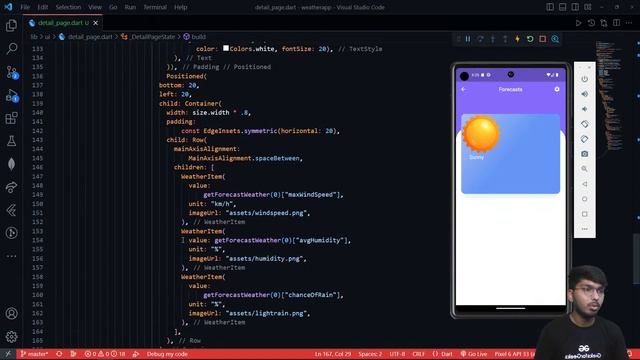Open the Extensions view
Screen dimensions: 640x360
pos(11,118)
